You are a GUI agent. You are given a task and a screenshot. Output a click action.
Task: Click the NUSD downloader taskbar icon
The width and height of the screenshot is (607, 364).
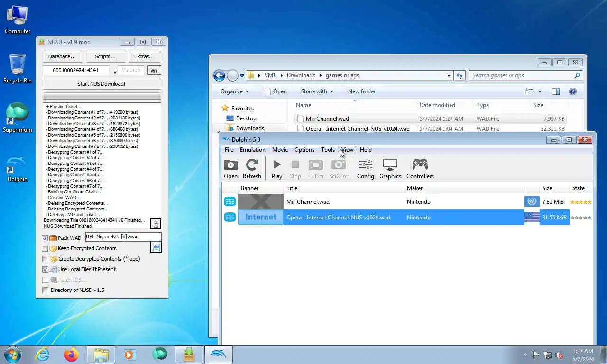[189, 355]
